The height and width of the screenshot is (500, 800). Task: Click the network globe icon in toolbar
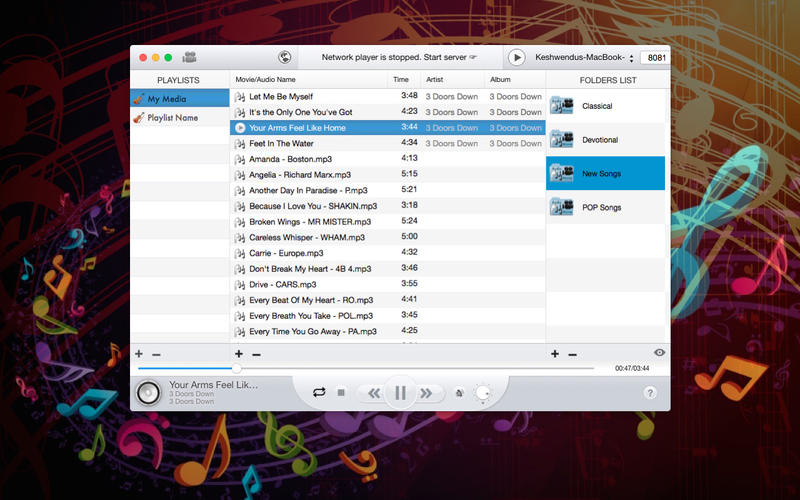pyautogui.click(x=284, y=58)
